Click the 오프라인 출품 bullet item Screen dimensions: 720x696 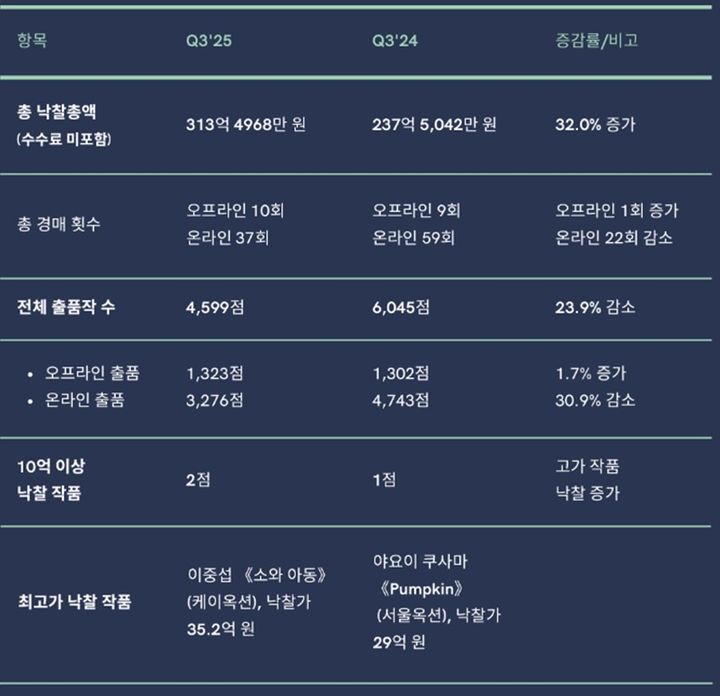(x=92, y=374)
